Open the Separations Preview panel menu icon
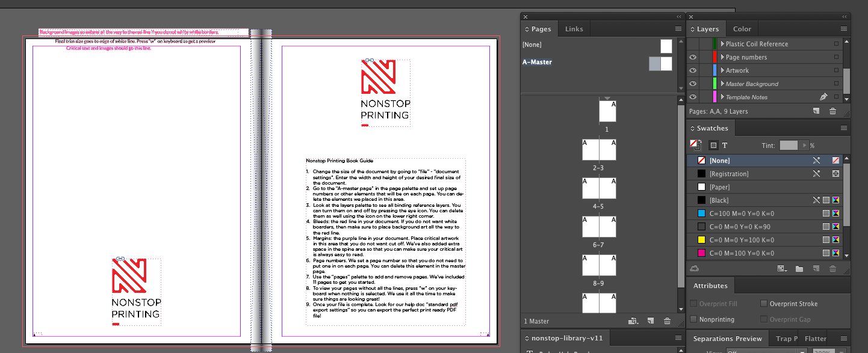This screenshot has width=868, height=353. [844, 339]
